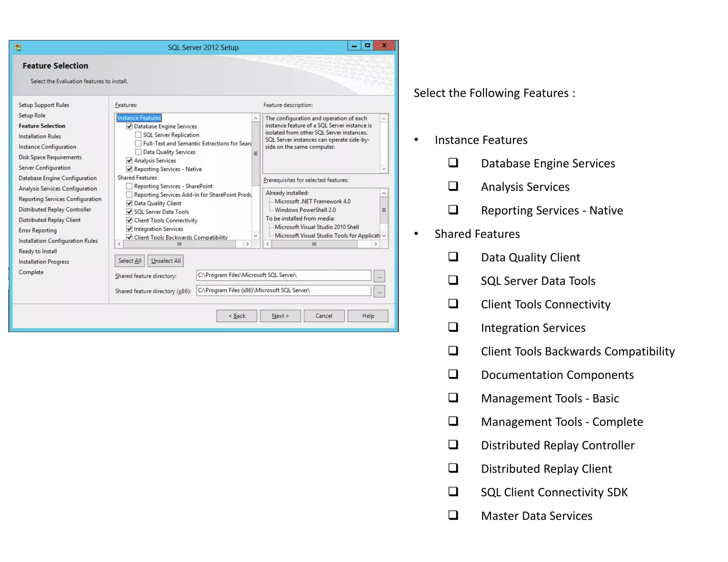Select Shared Features tree node
This screenshot has width=728, height=562.
(137, 178)
